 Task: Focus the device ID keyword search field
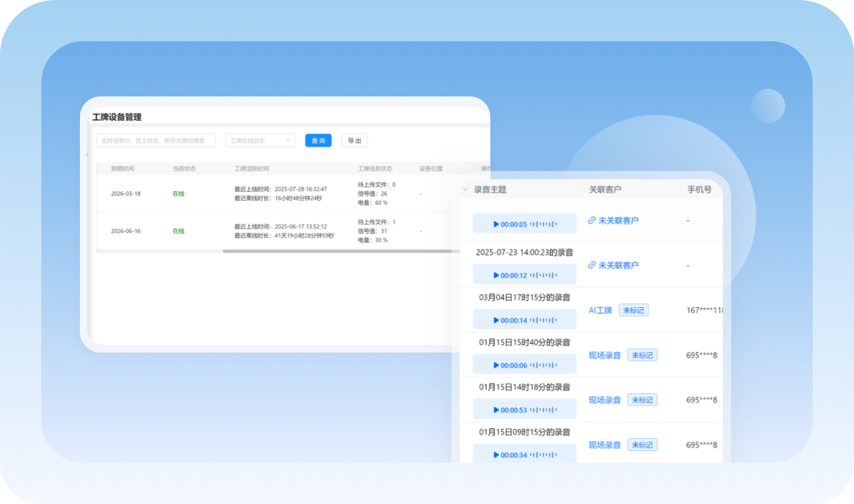[x=156, y=140]
